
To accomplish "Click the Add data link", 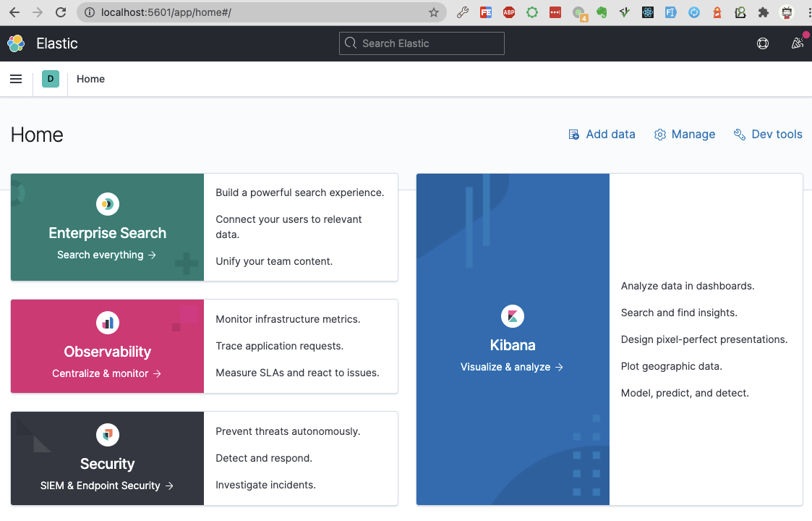I will point(602,135).
